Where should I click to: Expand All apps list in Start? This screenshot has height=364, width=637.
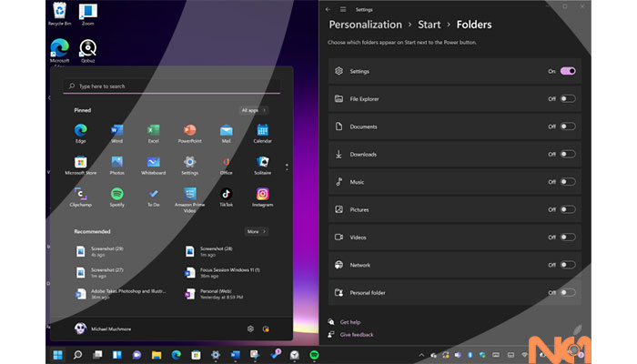(x=253, y=110)
